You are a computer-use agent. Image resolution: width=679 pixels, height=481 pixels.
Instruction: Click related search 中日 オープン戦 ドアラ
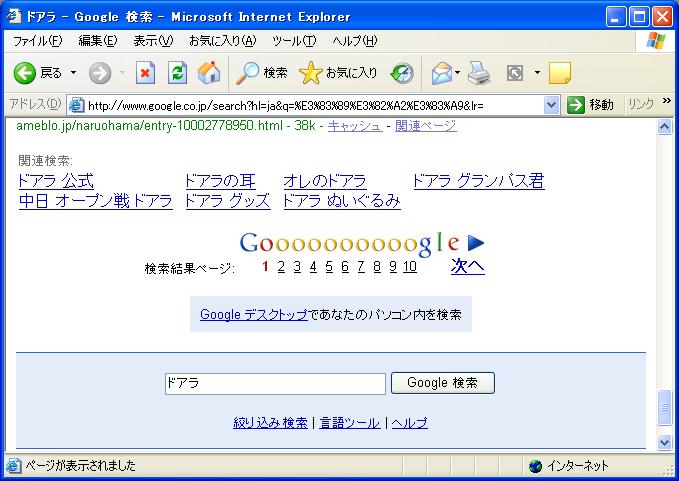(x=96, y=201)
